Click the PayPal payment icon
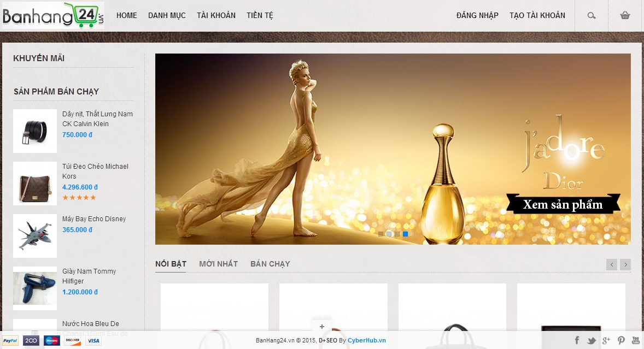Screen dimensions: 644x349 10,341
